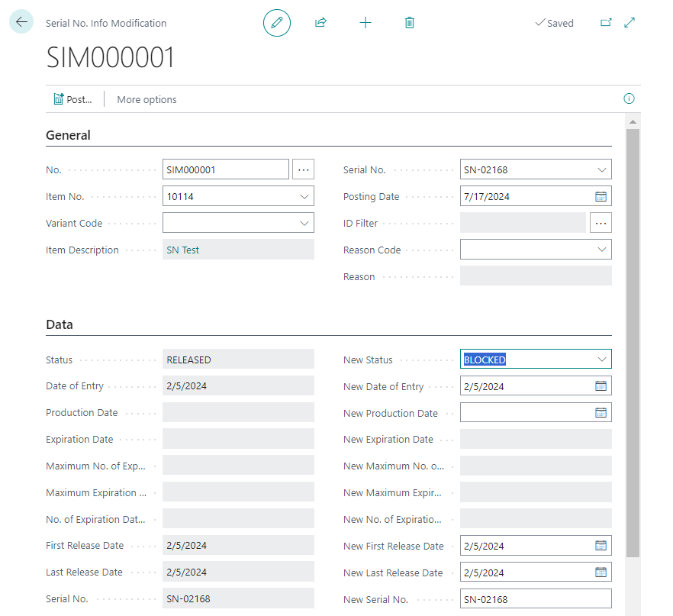Click the ID Filter ellipsis button
The width and height of the screenshot is (673, 616).
pyautogui.click(x=601, y=223)
